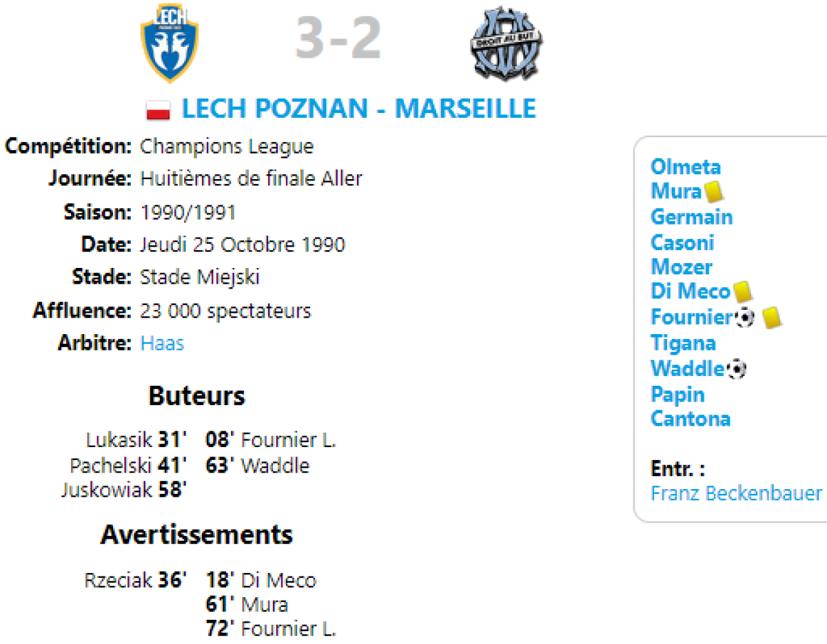Click the Lech Poznan club crest

[x=170, y=43]
